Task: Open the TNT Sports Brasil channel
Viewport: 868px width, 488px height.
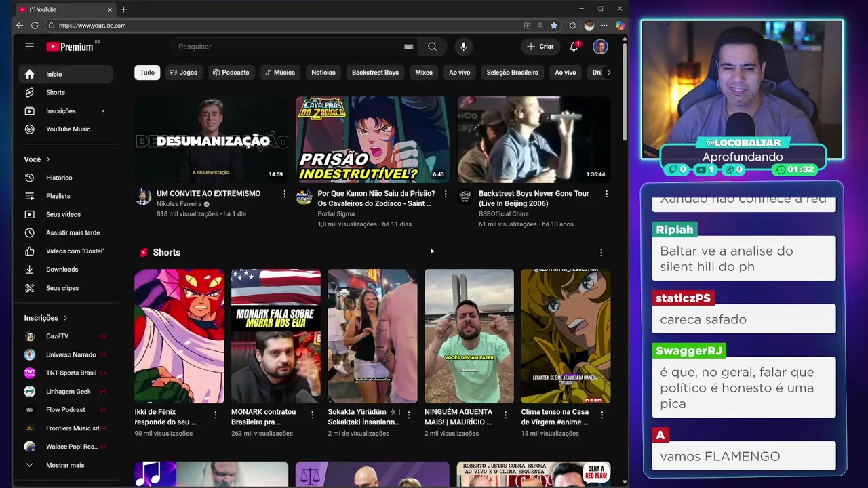Action: 66,373
